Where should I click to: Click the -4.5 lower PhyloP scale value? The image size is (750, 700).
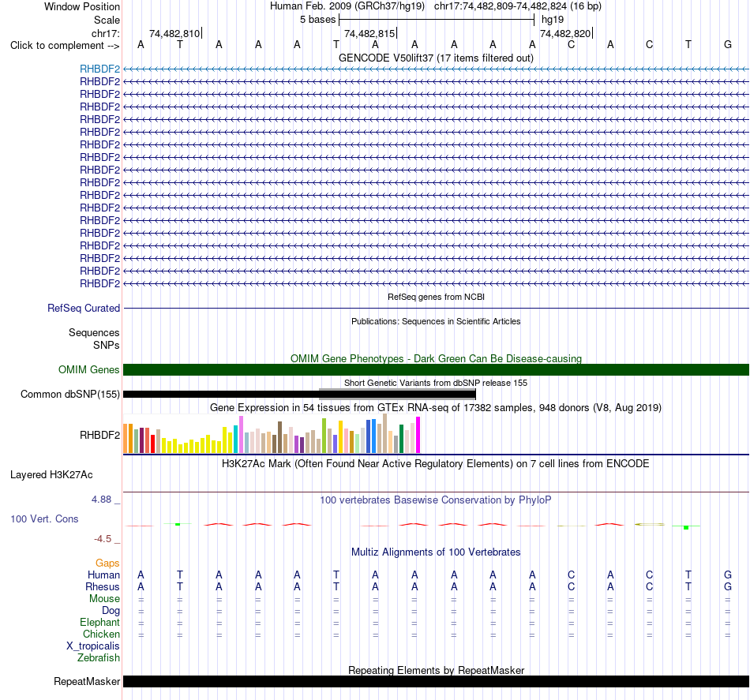pos(103,539)
